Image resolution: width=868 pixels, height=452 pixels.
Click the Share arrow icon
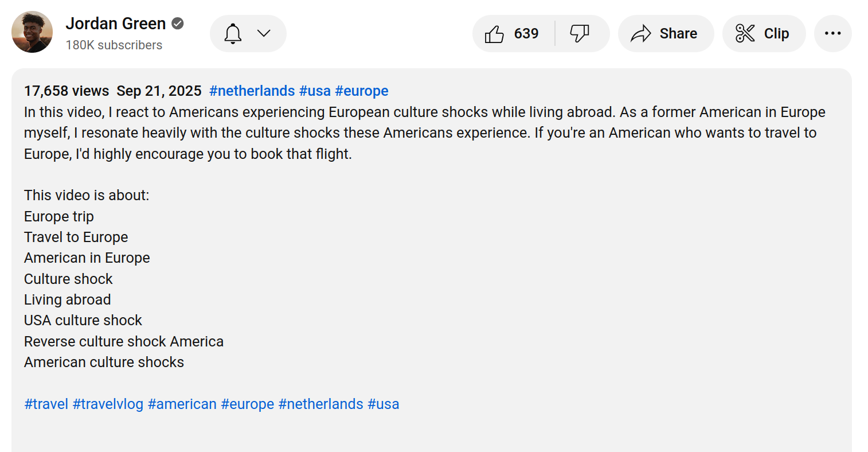tap(641, 34)
